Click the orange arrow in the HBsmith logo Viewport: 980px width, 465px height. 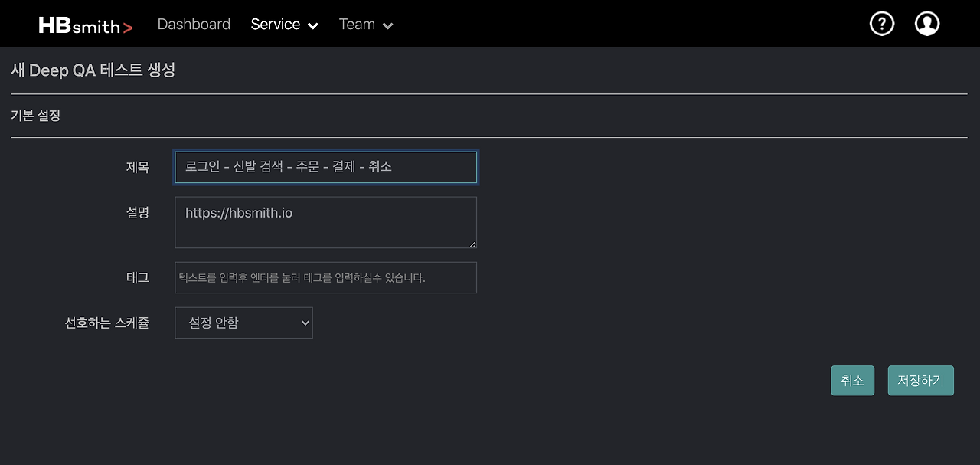point(129,25)
